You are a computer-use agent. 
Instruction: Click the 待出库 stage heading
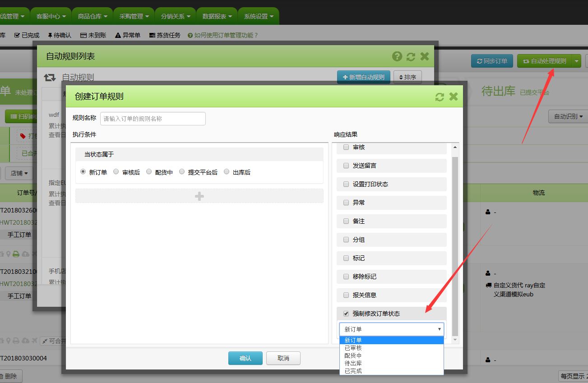click(x=498, y=91)
